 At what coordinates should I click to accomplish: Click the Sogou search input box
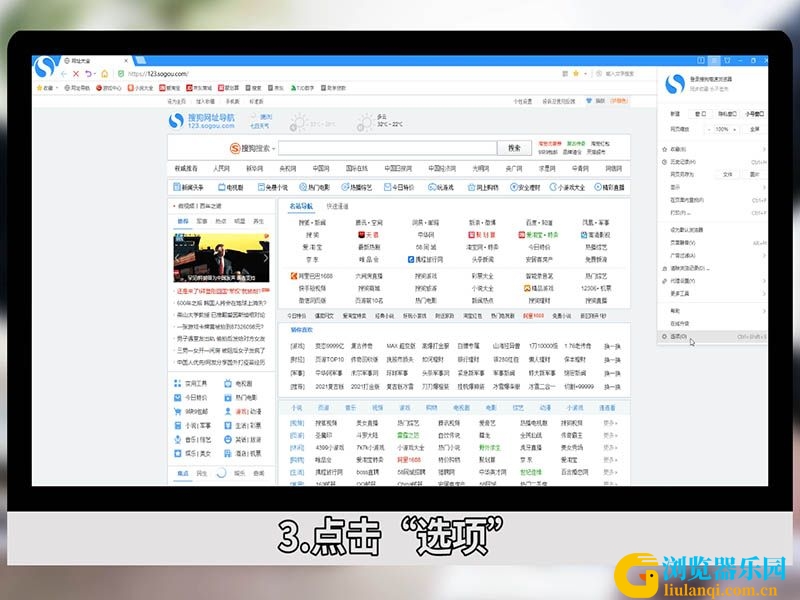tap(388, 148)
